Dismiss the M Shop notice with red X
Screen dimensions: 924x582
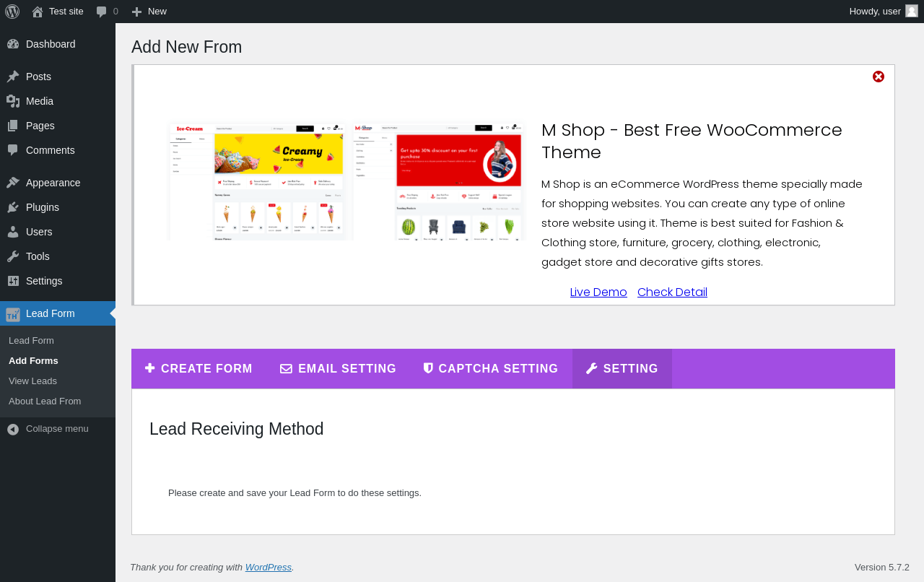(x=879, y=77)
